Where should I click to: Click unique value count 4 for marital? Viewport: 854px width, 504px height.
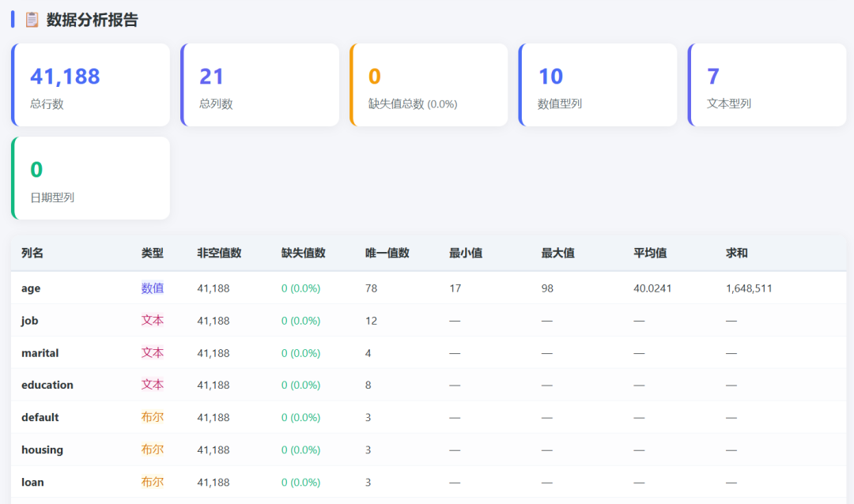click(x=368, y=353)
